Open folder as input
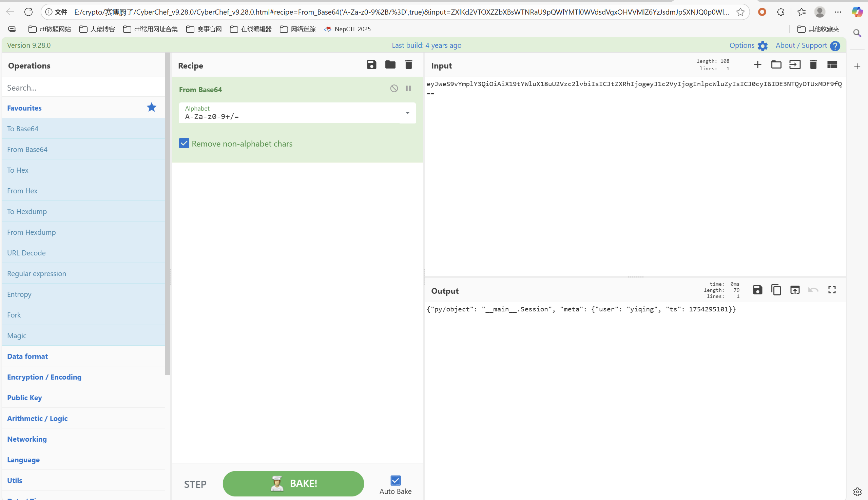Image resolution: width=868 pixels, height=500 pixels. 776,65
